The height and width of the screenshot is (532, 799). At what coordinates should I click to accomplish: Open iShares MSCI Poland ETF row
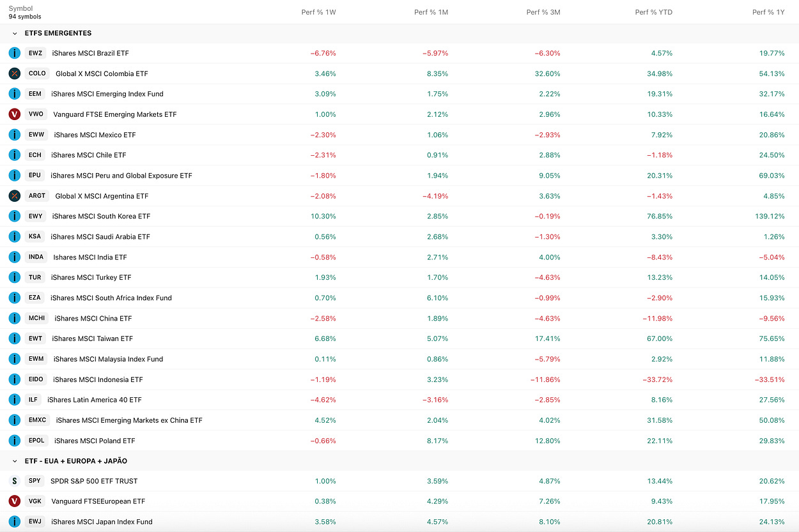[x=399, y=441]
